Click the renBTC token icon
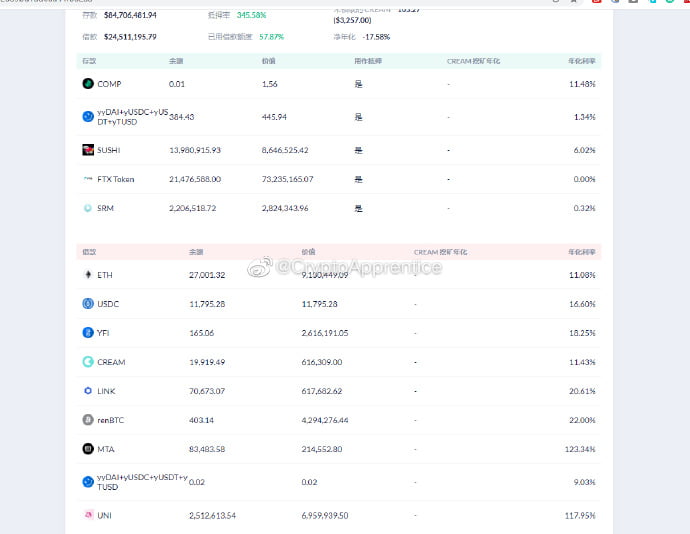The width and height of the screenshot is (690, 534). click(88, 420)
